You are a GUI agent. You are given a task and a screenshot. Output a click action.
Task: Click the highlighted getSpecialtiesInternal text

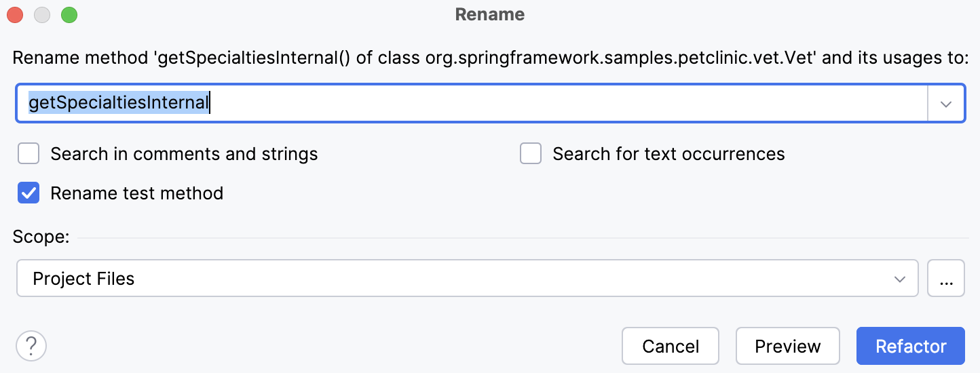pos(118,103)
